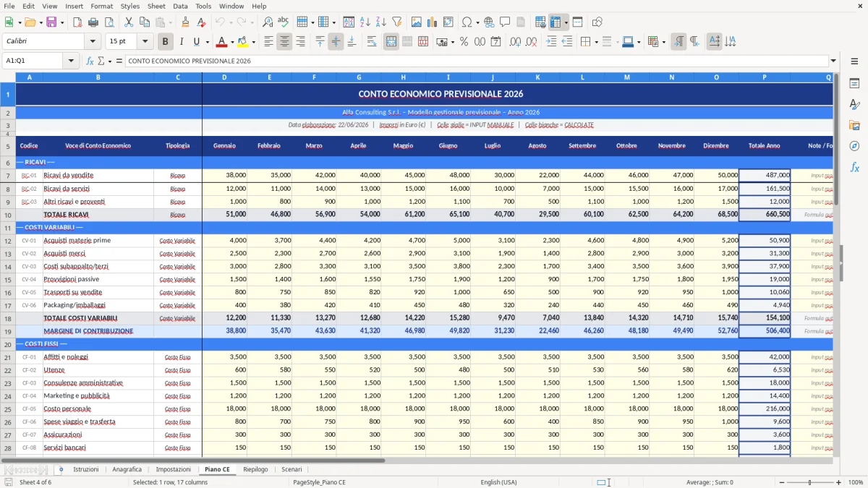Switch to the Anagrafica sheet tab

point(127,469)
